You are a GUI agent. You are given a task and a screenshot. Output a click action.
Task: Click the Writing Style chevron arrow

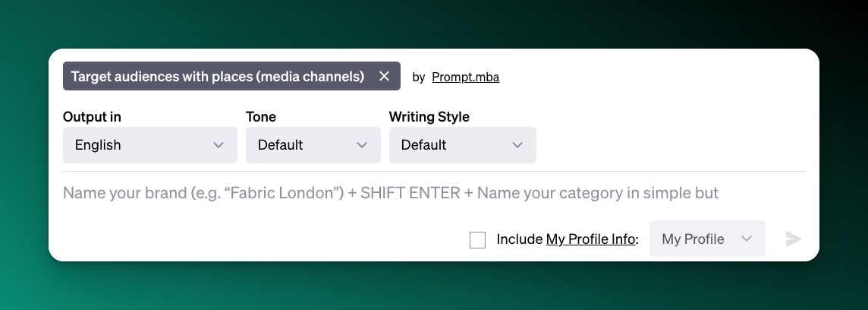(x=517, y=145)
